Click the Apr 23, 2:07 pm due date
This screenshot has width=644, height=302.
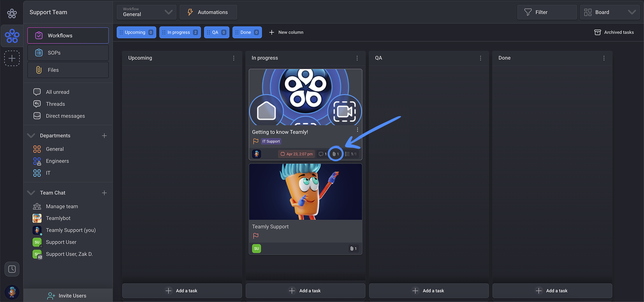click(x=296, y=154)
